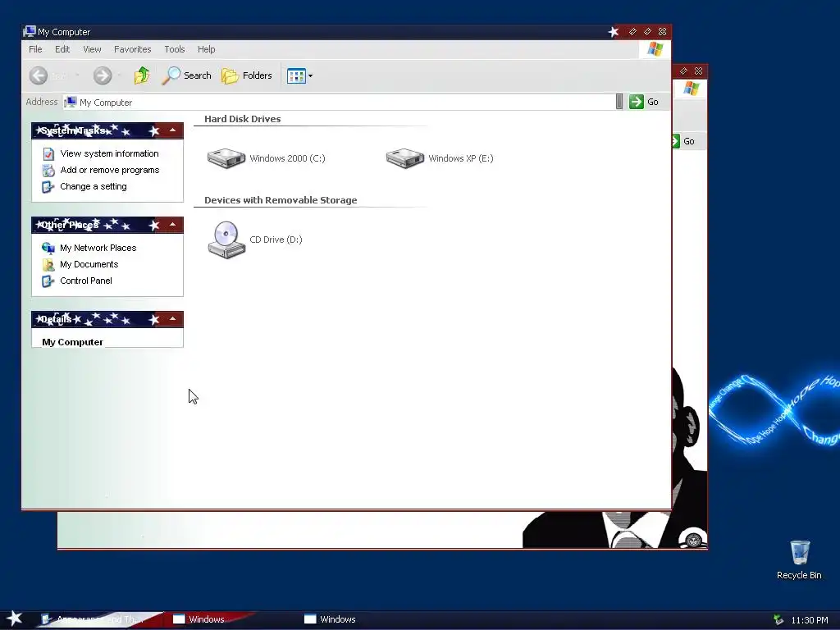Open the address bar dropdown
The width and height of the screenshot is (840, 630).
[619, 102]
